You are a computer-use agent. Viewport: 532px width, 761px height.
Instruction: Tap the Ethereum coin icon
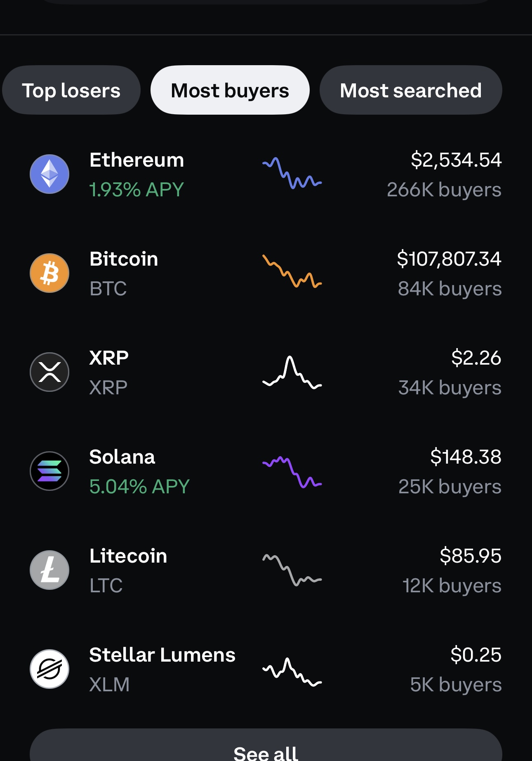(x=49, y=174)
